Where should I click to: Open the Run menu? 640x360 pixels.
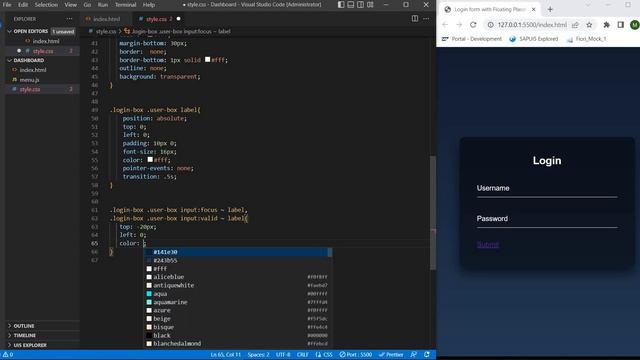click(103, 5)
